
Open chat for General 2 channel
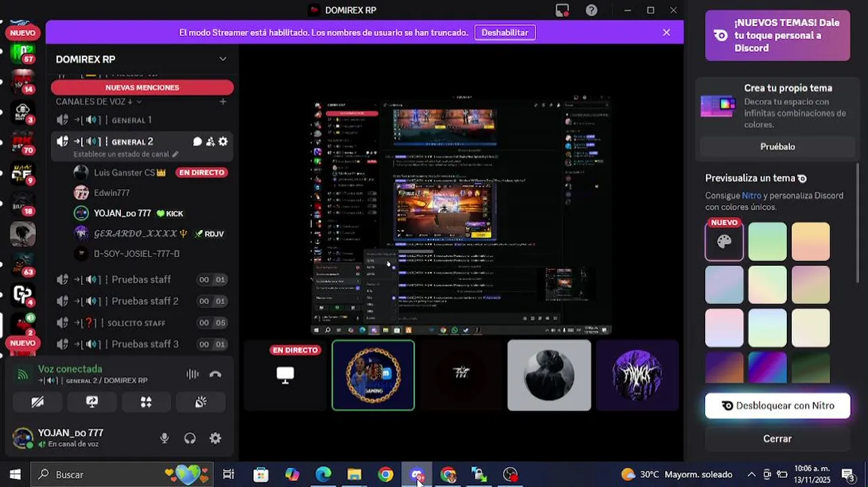(x=197, y=141)
